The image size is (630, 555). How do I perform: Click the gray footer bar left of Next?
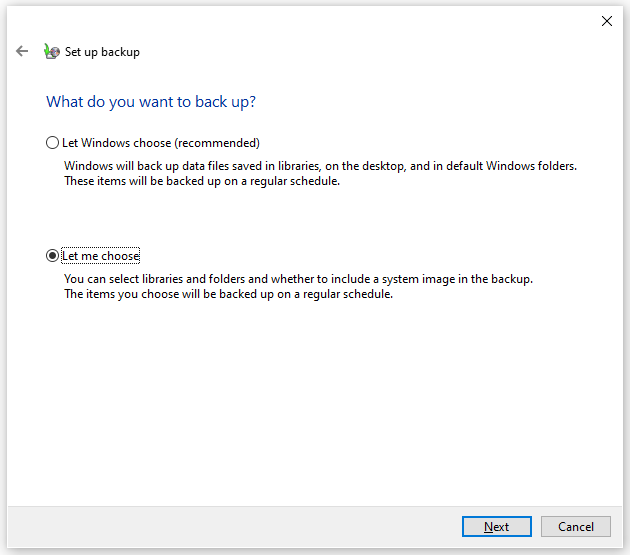233,527
